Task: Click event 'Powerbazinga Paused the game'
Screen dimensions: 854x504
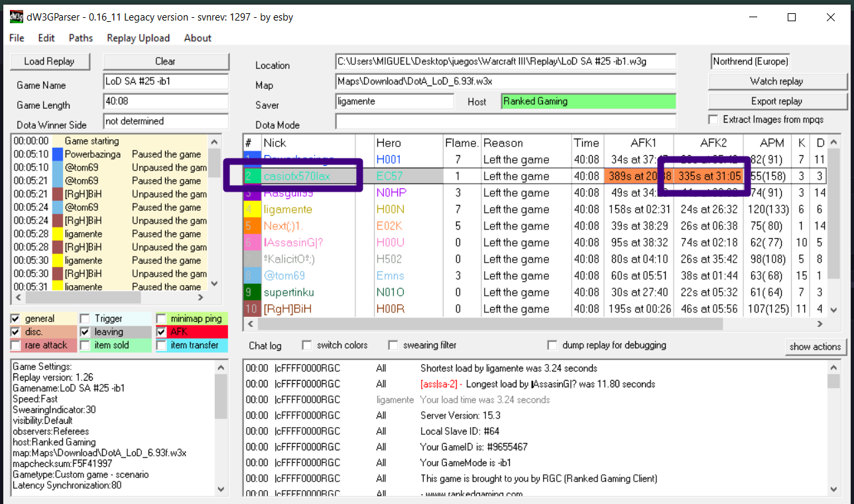Action: [109, 154]
